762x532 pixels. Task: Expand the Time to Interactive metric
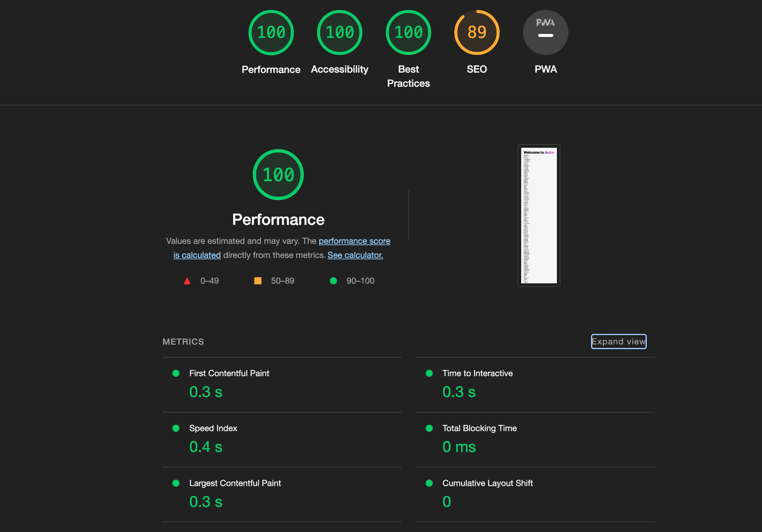477,373
